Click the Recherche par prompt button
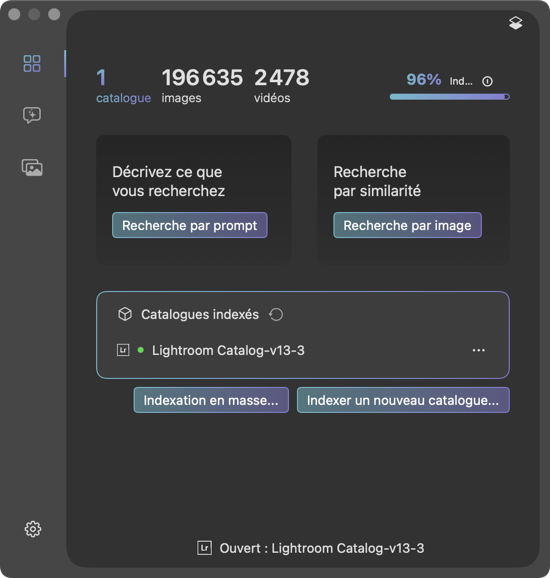 pyautogui.click(x=189, y=225)
